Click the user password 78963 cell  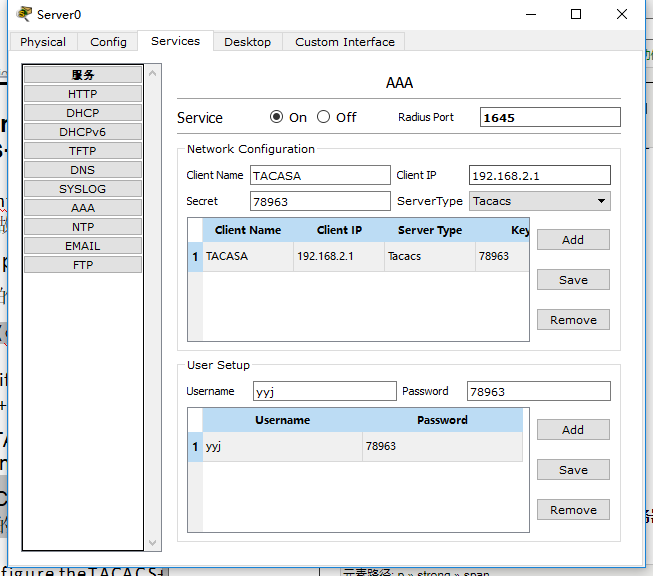tap(442, 446)
